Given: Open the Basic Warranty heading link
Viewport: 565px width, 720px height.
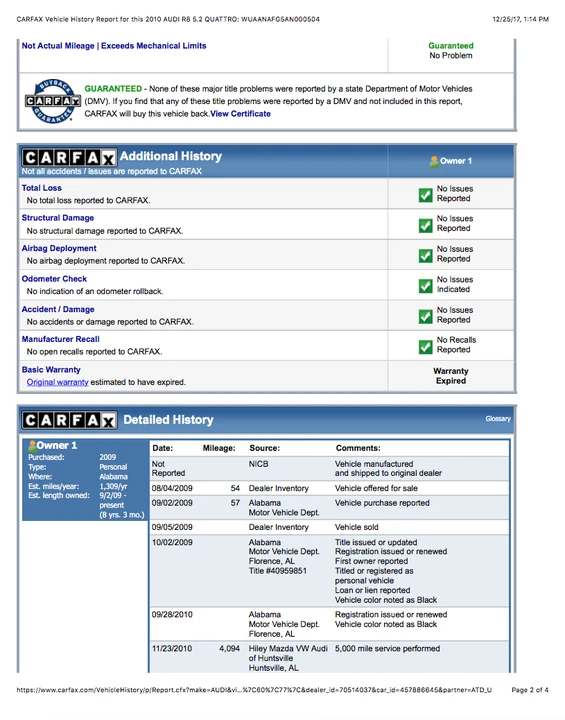Looking at the screenshot, I should (x=51, y=370).
